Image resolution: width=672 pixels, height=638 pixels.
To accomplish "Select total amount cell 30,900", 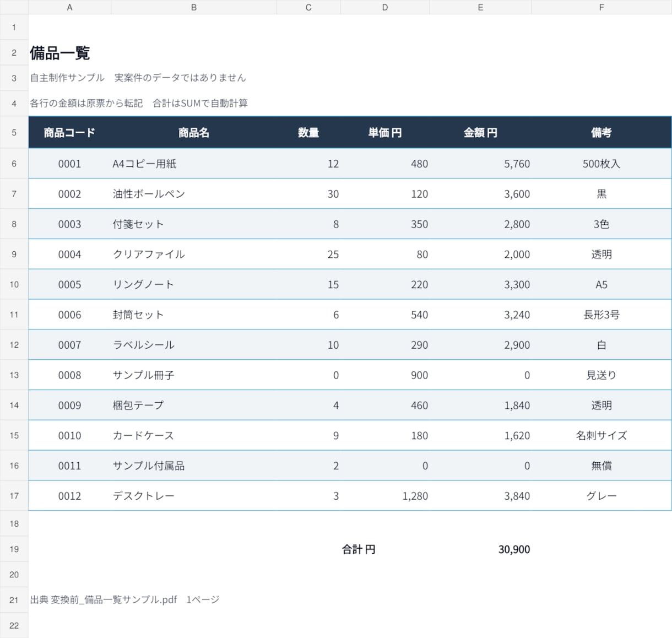I will pos(480,549).
